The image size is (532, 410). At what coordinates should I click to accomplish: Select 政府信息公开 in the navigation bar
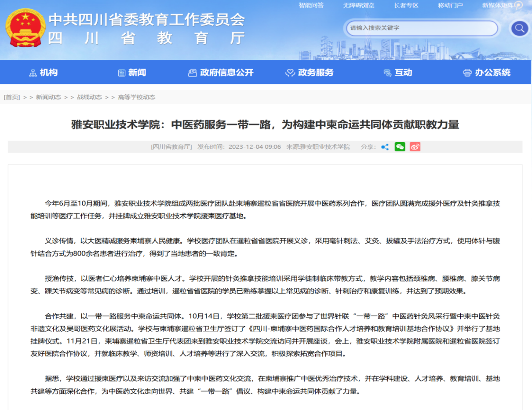pyautogui.click(x=221, y=73)
